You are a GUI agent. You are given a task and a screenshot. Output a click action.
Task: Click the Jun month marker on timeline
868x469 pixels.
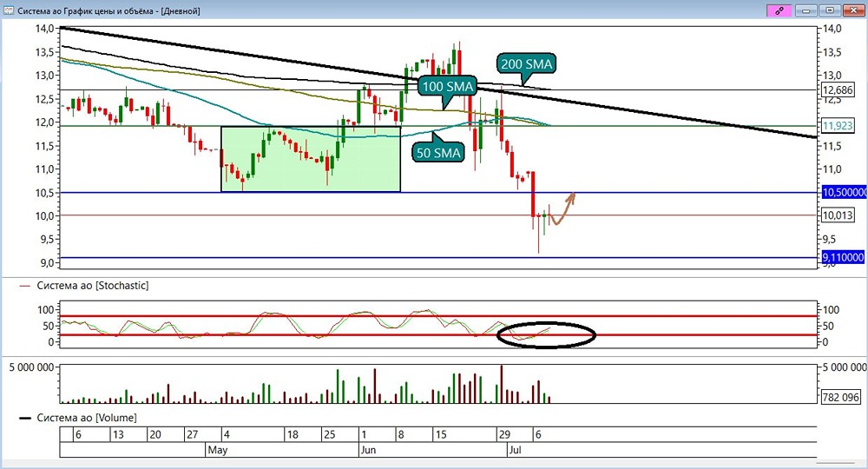(368, 450)
